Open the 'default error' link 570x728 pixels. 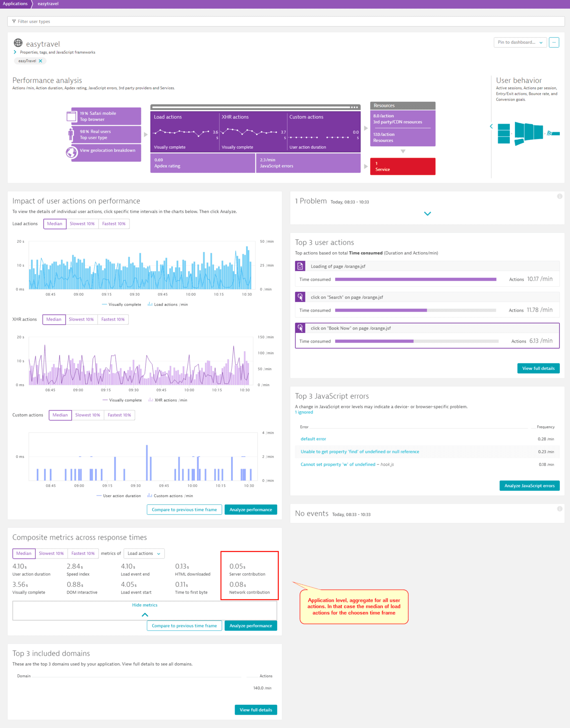[313, 439]
